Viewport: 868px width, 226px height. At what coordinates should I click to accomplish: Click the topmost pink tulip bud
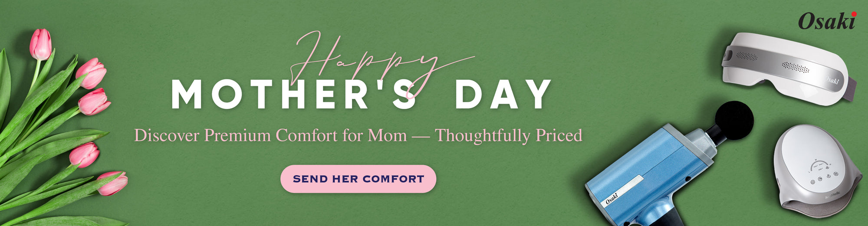click(x=40, y=44)
